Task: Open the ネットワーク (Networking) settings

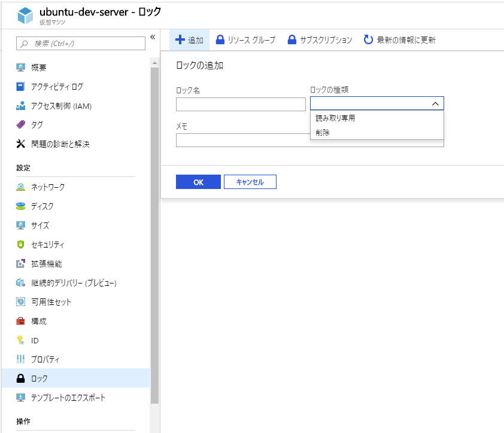Action: (46, 187)
